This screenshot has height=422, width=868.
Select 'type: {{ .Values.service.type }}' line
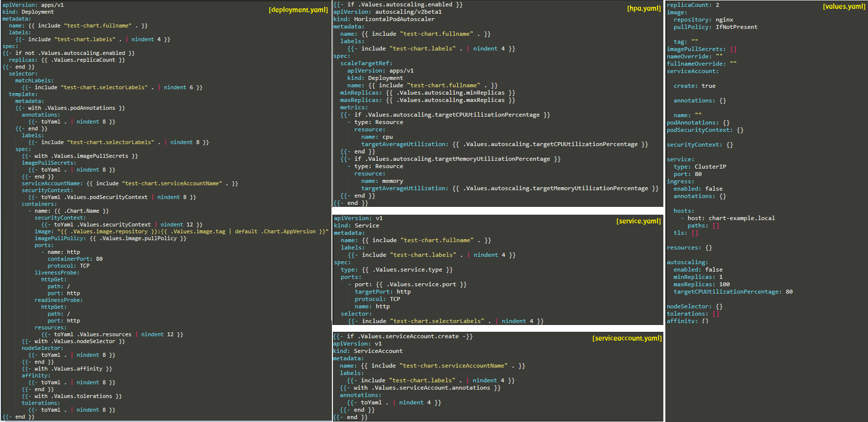pyautogui.click(x=397, y=270)
